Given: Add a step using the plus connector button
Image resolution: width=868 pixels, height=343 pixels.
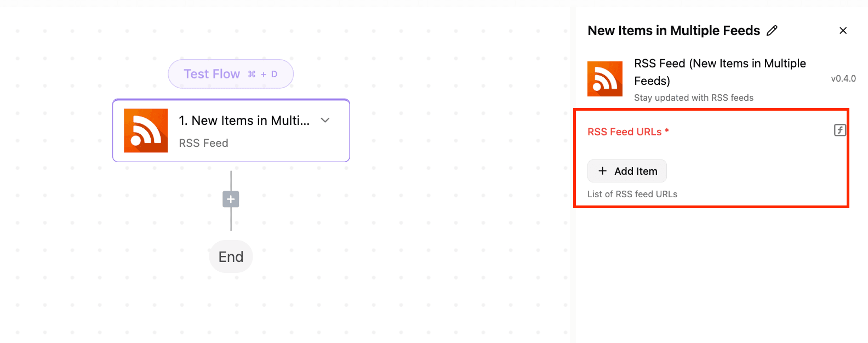Looking at the screenshot, I should tap(231, 199).
